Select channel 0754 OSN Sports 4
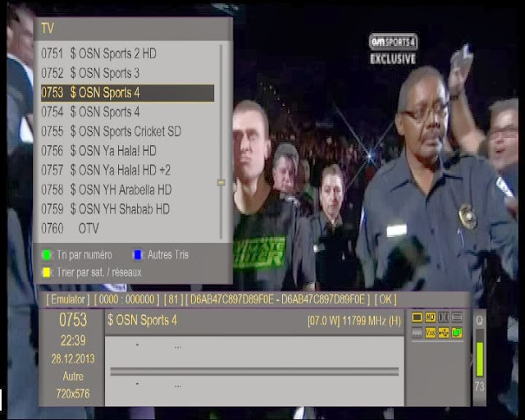Viewport: 525px width, 420px height. click(x=127, y=112)
